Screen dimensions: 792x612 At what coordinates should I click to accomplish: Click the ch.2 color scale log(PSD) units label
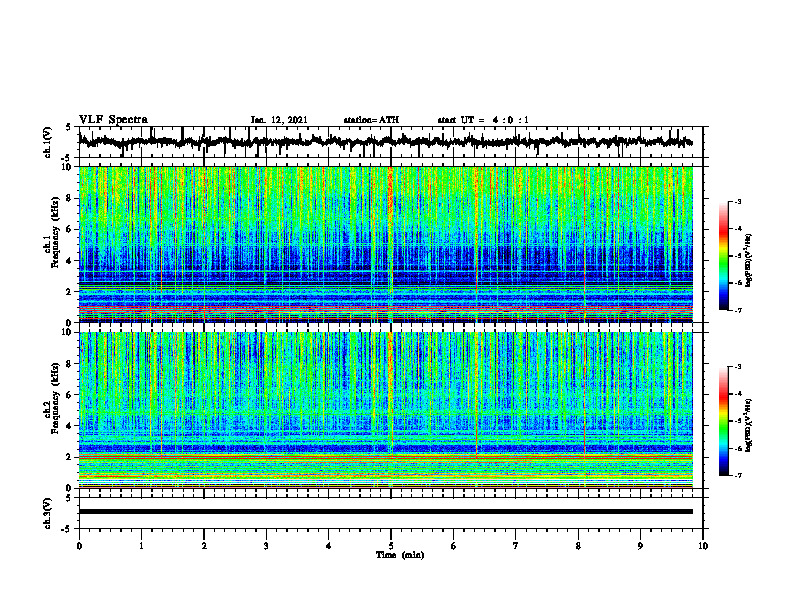point(749,425)
